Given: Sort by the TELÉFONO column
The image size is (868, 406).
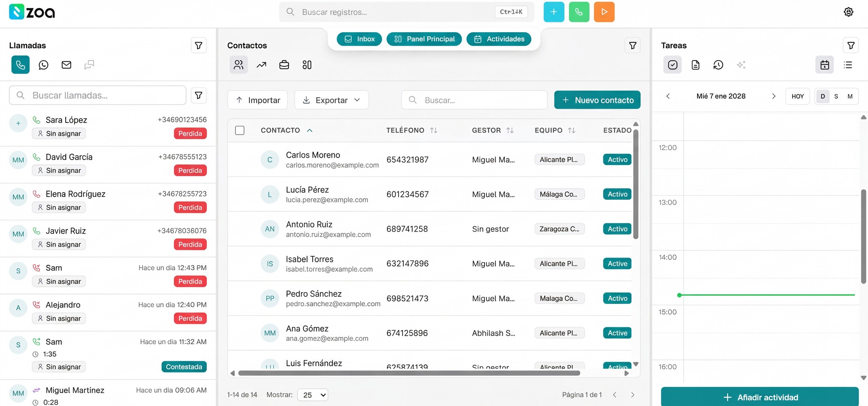Looking at the screenshot, I should point(412,130).
